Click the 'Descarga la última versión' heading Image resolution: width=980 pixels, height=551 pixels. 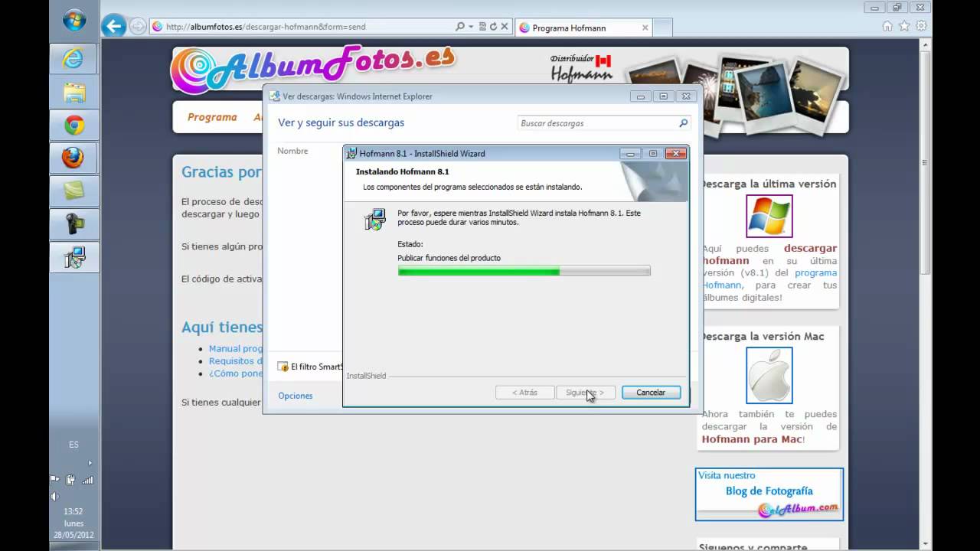769,184
